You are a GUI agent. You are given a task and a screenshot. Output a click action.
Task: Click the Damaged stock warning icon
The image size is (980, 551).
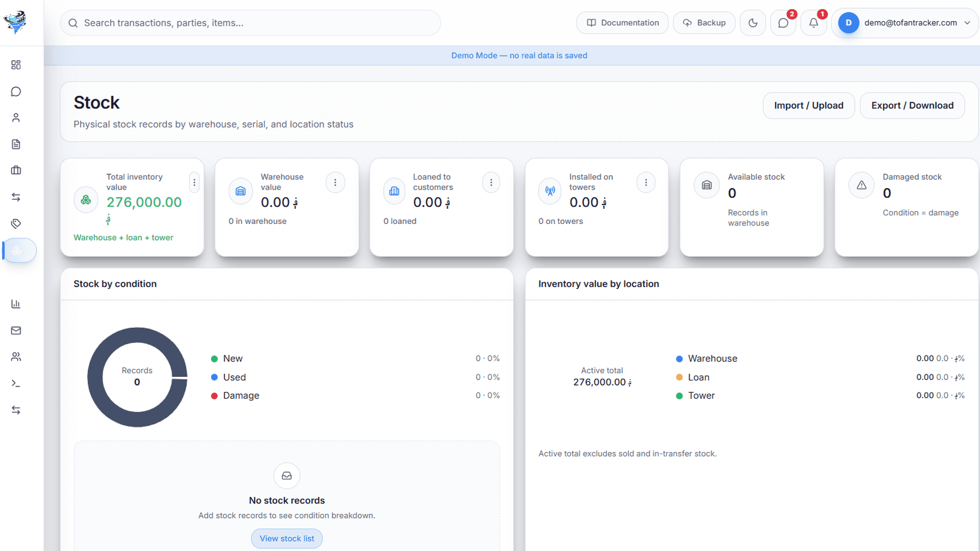[862, 185]
